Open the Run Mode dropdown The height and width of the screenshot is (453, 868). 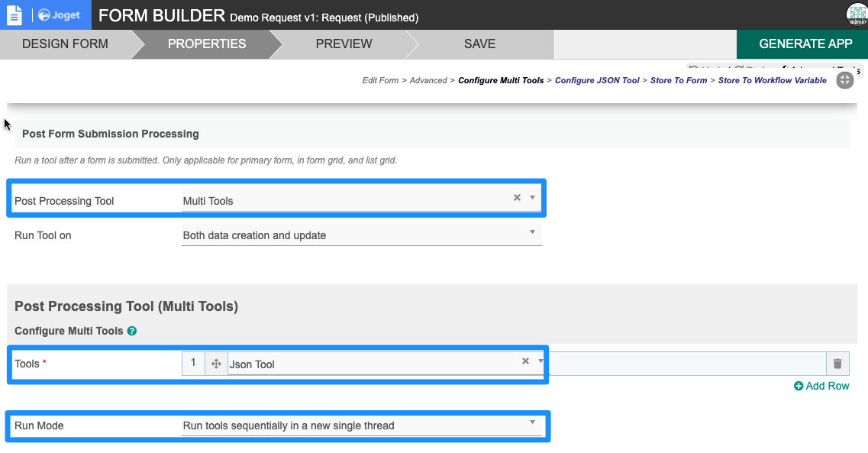[532, 422]
